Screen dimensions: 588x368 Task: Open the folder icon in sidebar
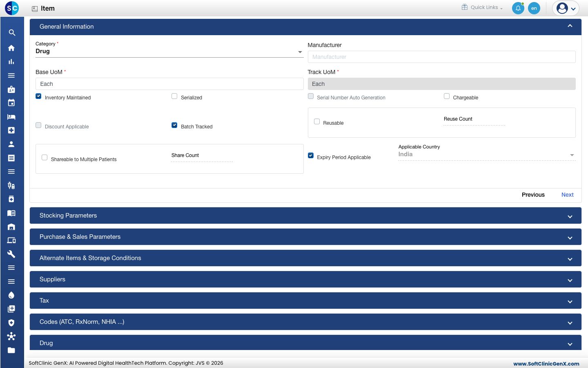pyautogui.click(x=11, y=350)
